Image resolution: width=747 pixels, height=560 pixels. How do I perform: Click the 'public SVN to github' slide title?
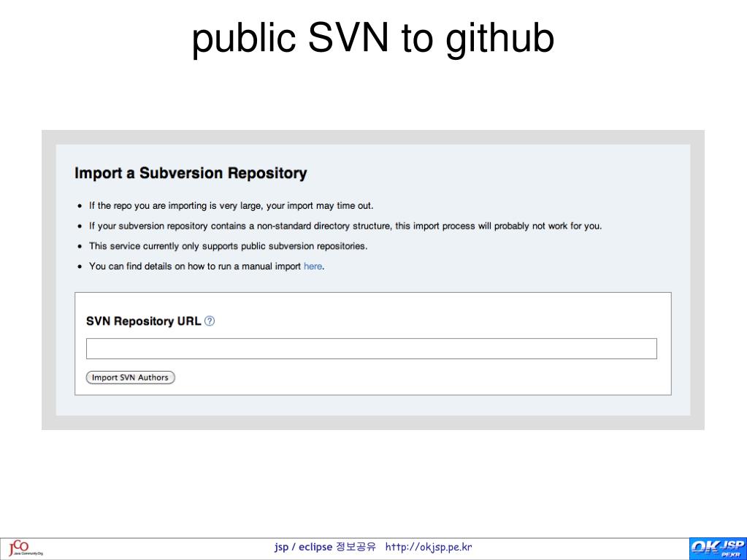coord(373,38)
